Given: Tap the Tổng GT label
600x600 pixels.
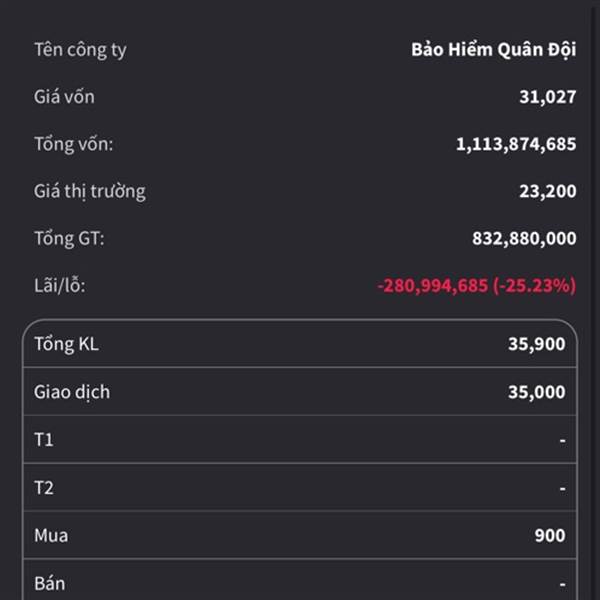Looking at the screenshot, I should (69, 239).
